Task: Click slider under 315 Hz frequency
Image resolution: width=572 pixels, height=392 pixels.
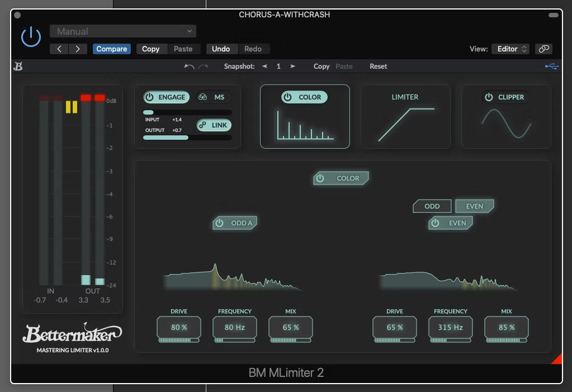Action: click(x=451, y=340)
